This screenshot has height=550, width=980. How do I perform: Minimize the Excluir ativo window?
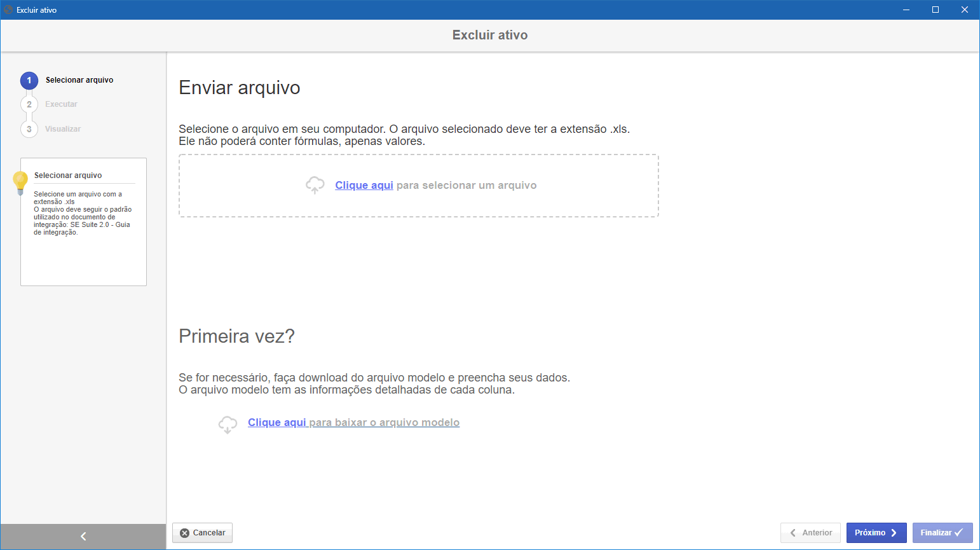pyautogui.click(x=906, y=10)
